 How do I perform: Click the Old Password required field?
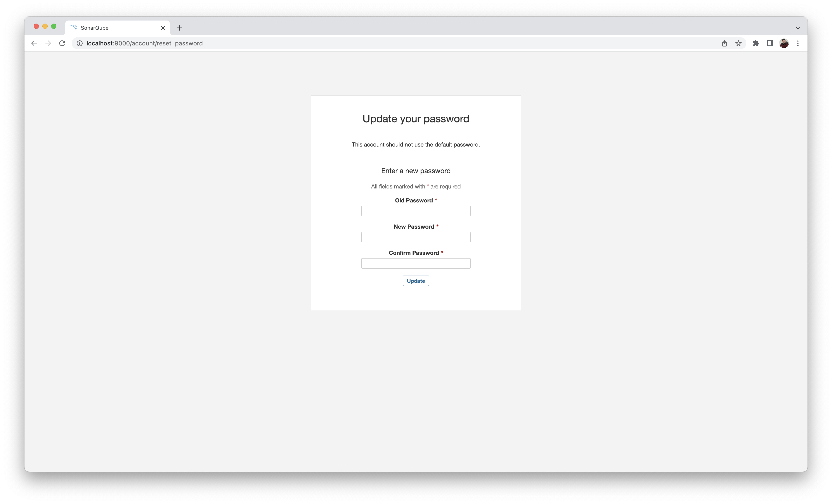pos(416,211)
